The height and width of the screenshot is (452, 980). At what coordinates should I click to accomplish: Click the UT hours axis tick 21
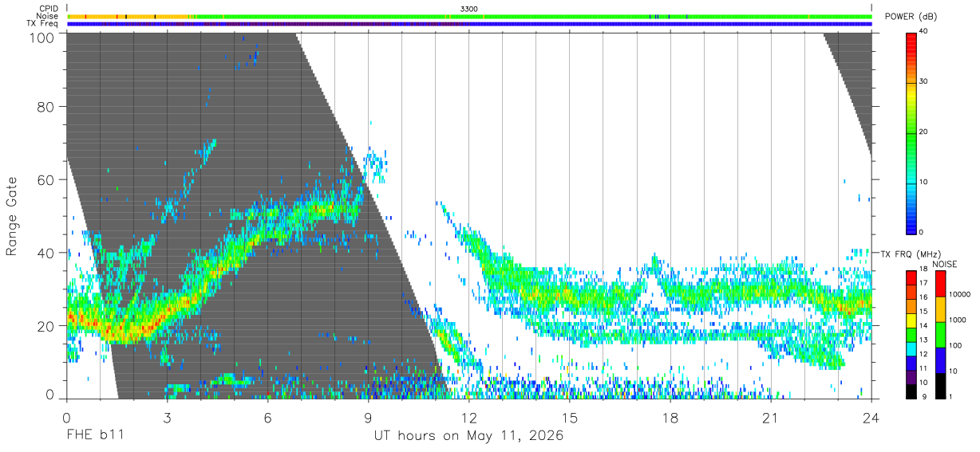(771, 418)
